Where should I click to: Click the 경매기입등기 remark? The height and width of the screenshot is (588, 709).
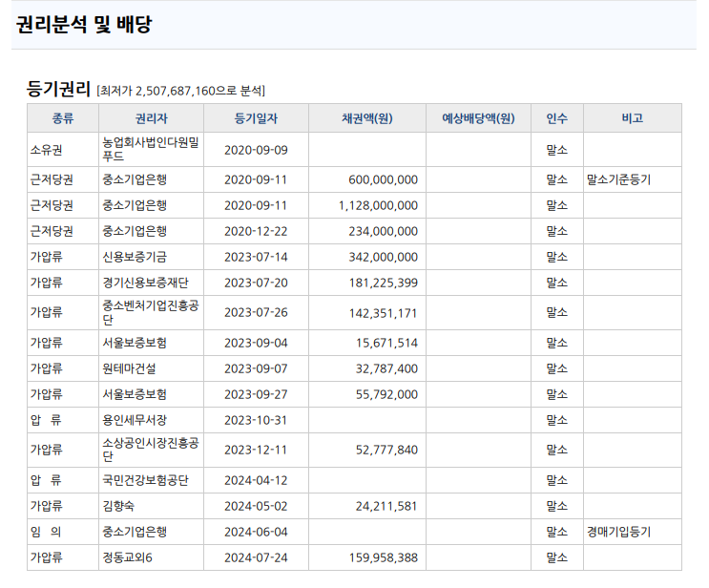[x=618, y=532]
